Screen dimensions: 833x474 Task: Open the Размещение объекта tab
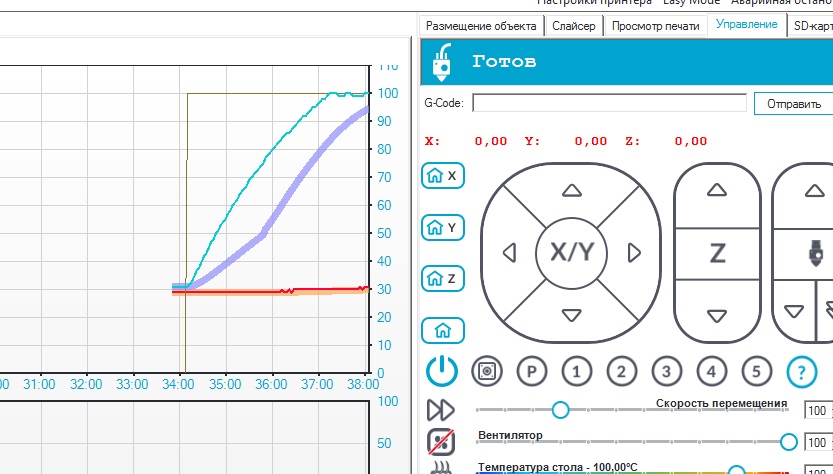point(480,26)
